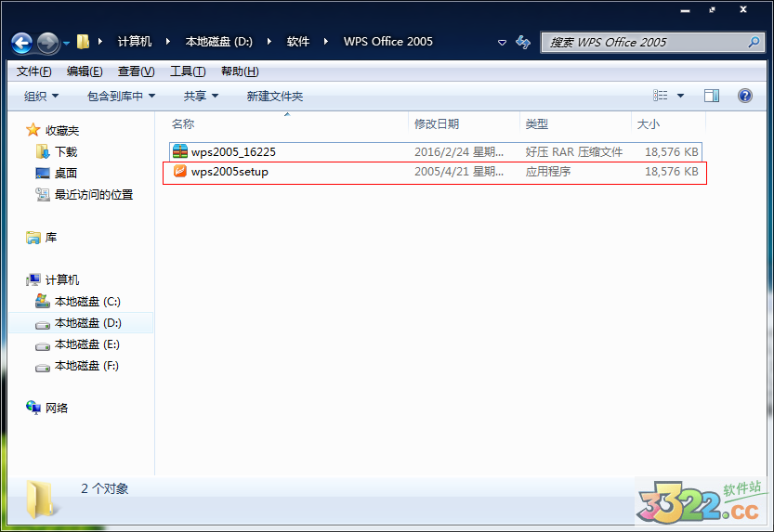Image resolution: width=774 pixels, height=532 pixels.
Task: Click the 本地磁盘 (C:) drive icon
Action: 43,301
